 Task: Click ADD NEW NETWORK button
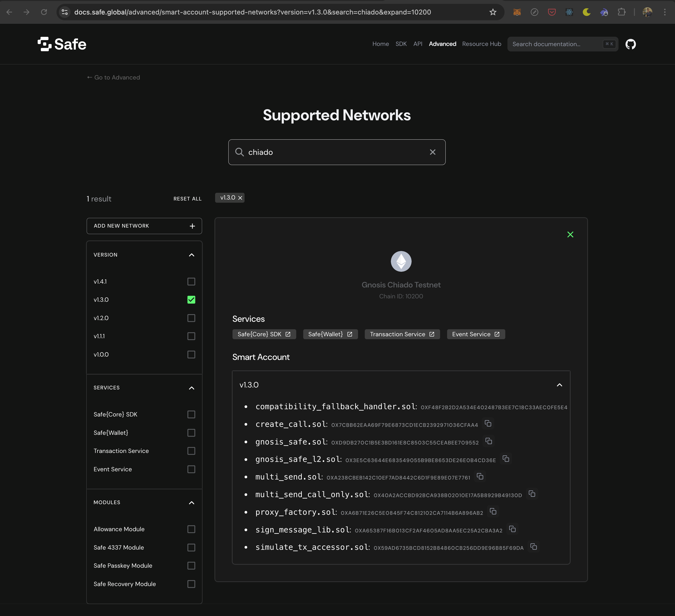(144, 226)
